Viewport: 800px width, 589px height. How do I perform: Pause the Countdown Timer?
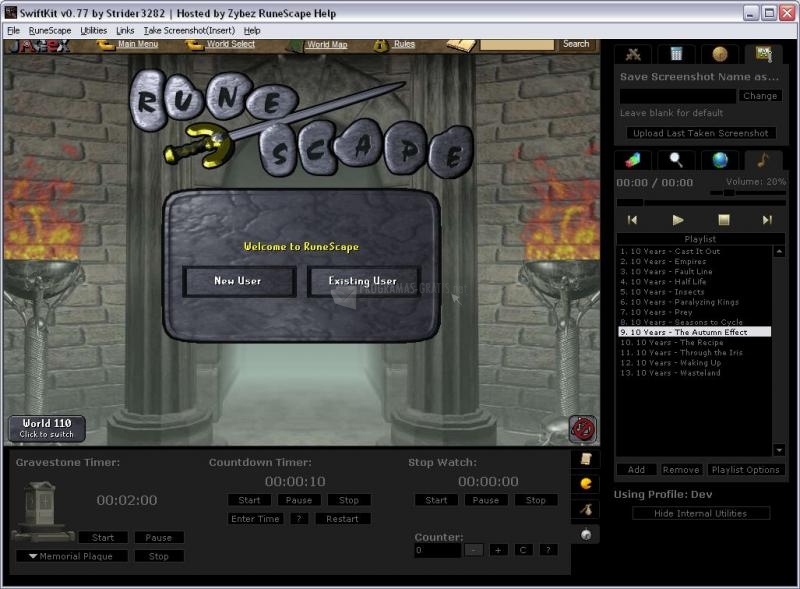(299, 500)
